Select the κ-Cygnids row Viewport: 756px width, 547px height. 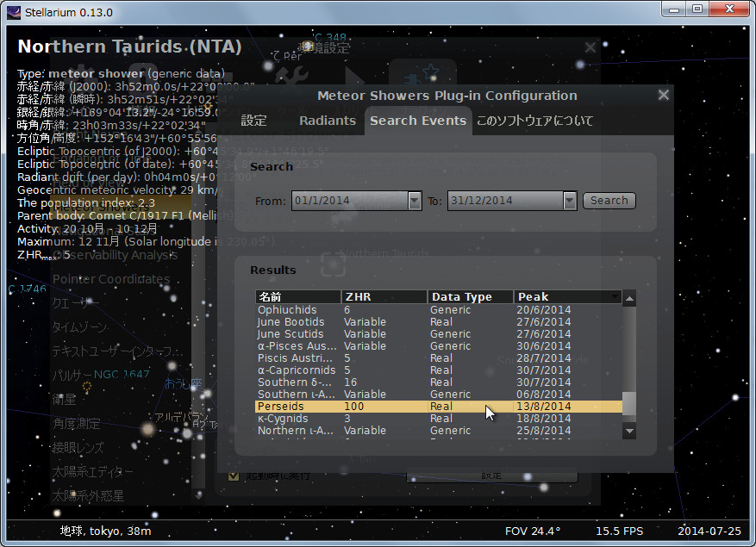(x=438, y=419)
